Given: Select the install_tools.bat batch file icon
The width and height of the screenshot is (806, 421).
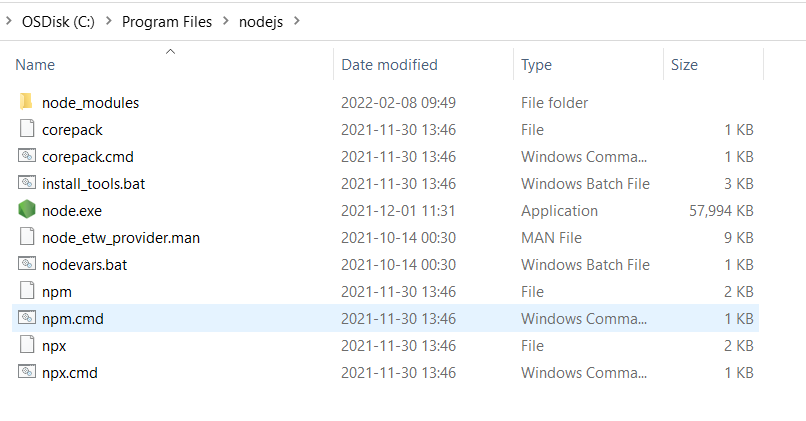Looking at the screenshot, I should click(x=27, y=183).
